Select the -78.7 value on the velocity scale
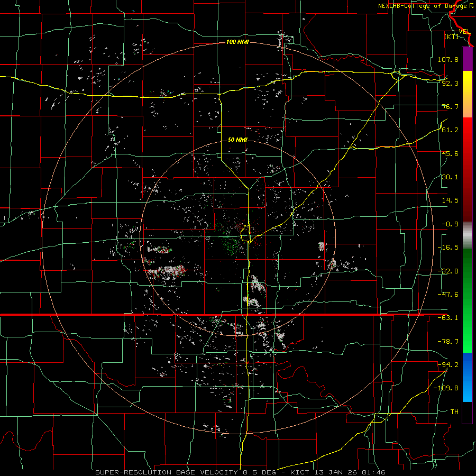Image resolution: width=476 pixels, height=476 pixels. point(448,342)
